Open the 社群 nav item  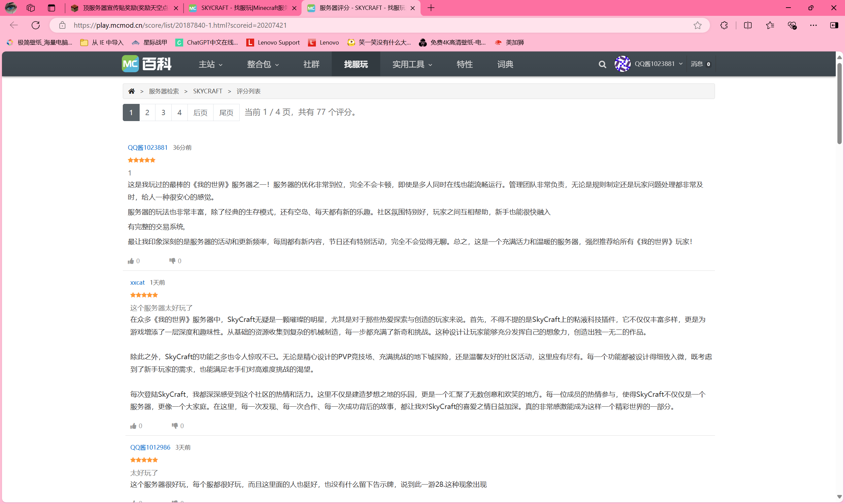311,64
